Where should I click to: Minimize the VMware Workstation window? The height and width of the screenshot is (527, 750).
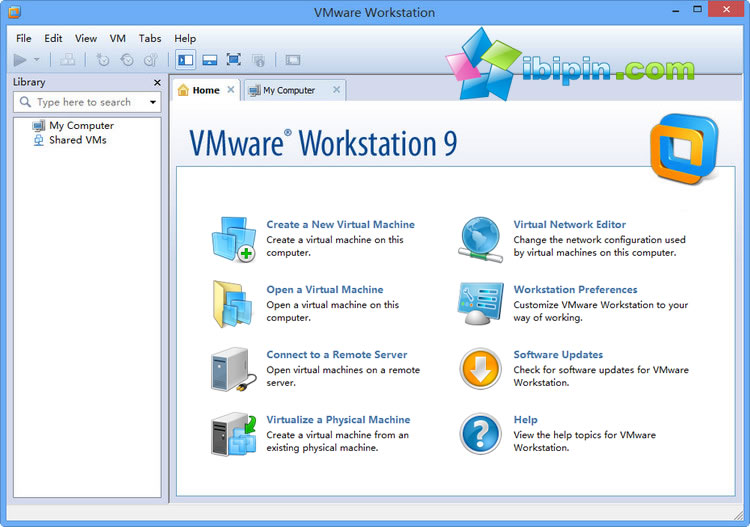[675, 11]
